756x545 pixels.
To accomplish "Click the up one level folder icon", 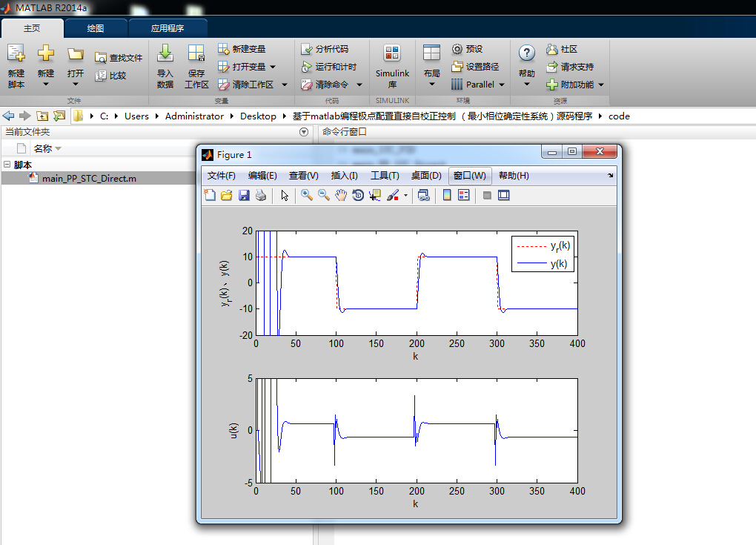I will tap(42, 116).
